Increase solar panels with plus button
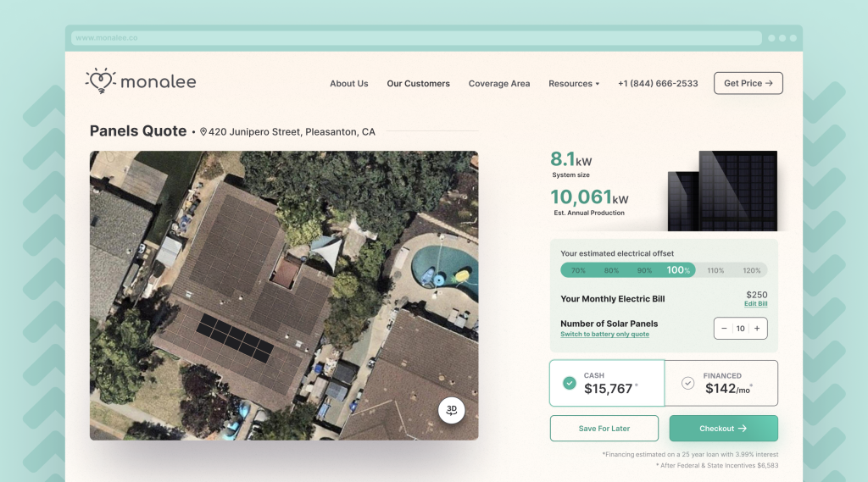This screenshot has height=482, width=868. point(757,329)
